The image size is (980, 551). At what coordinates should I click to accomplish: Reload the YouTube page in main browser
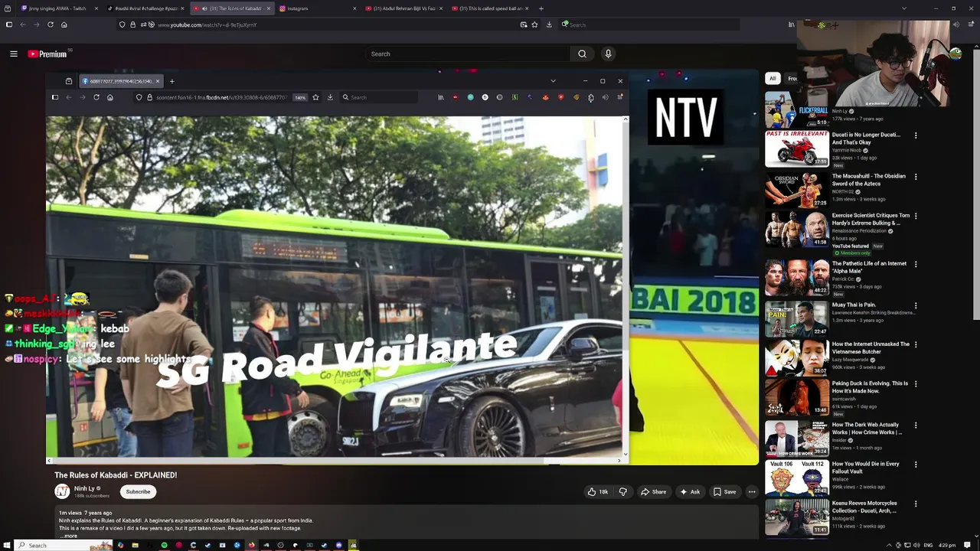click(51, 24)
